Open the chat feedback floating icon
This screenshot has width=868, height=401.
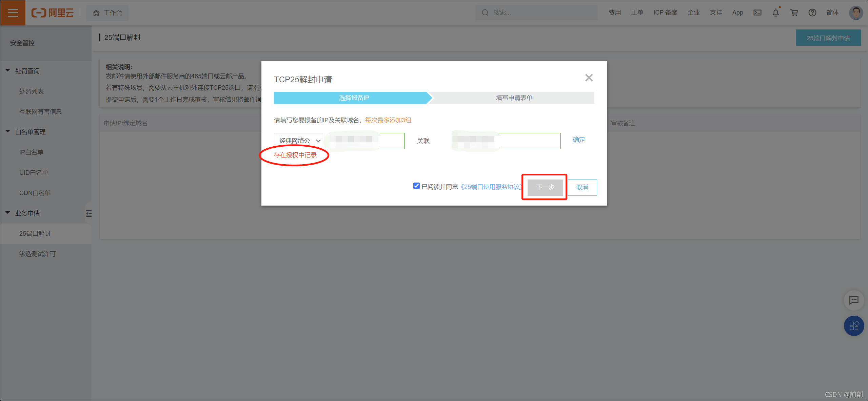853,300
